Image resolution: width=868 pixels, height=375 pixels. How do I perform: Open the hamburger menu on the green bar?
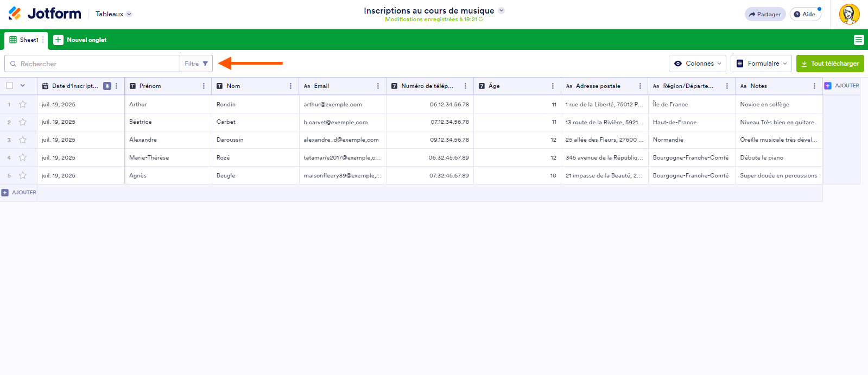click(x=858, y=40)
